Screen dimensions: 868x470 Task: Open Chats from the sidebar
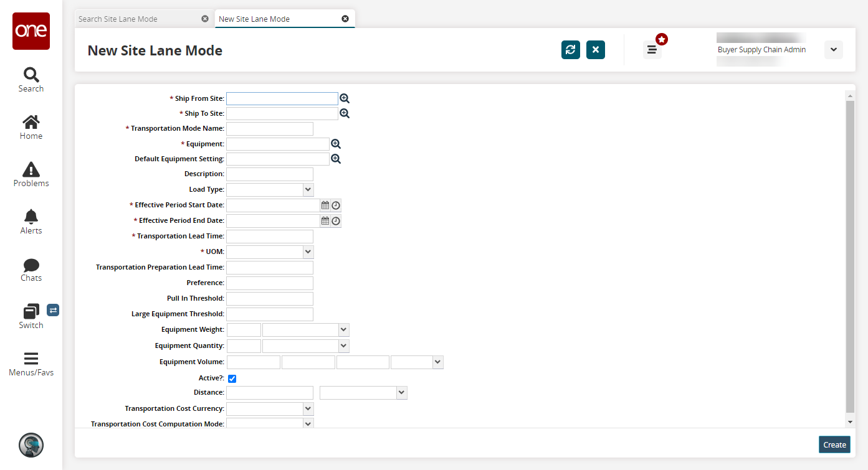pos(31,270)
